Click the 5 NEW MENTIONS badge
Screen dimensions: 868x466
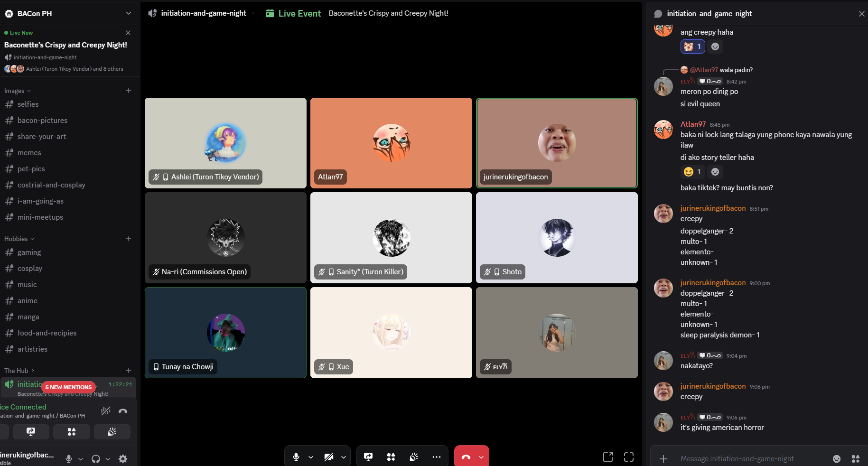point(69,387)
